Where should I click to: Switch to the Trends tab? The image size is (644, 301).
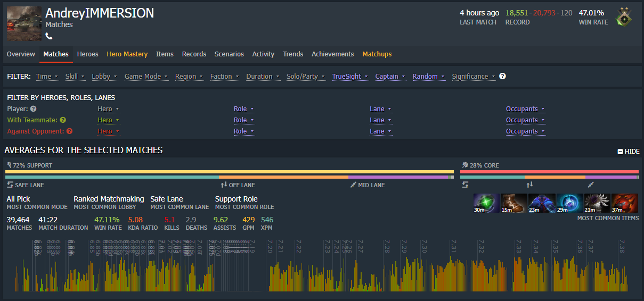point(293,54)
